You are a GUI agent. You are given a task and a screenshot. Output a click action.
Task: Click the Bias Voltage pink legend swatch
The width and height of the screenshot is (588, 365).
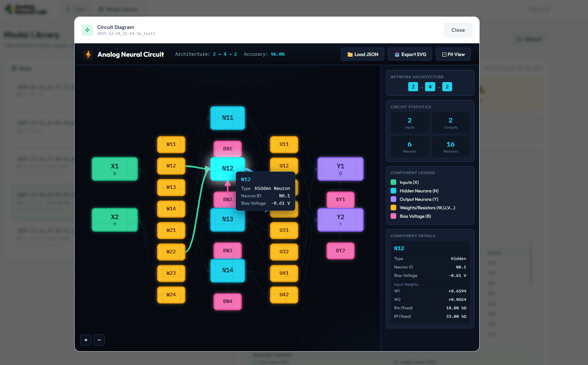click(x=393, y=216)
